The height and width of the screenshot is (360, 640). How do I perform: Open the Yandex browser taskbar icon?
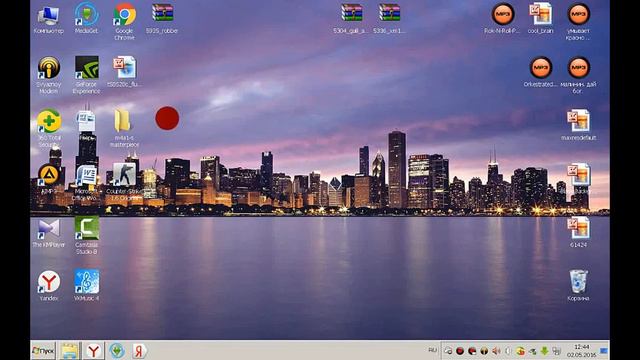point(93,351)
